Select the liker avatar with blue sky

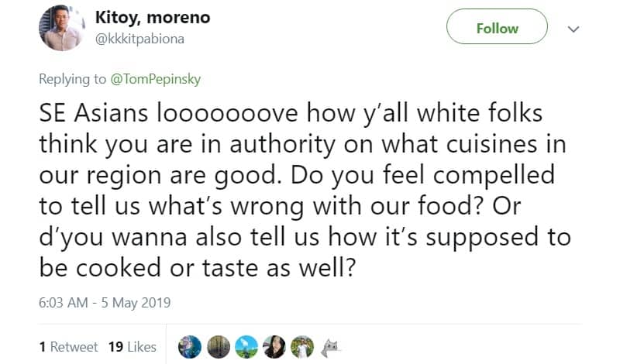click(x=246, y=347)
